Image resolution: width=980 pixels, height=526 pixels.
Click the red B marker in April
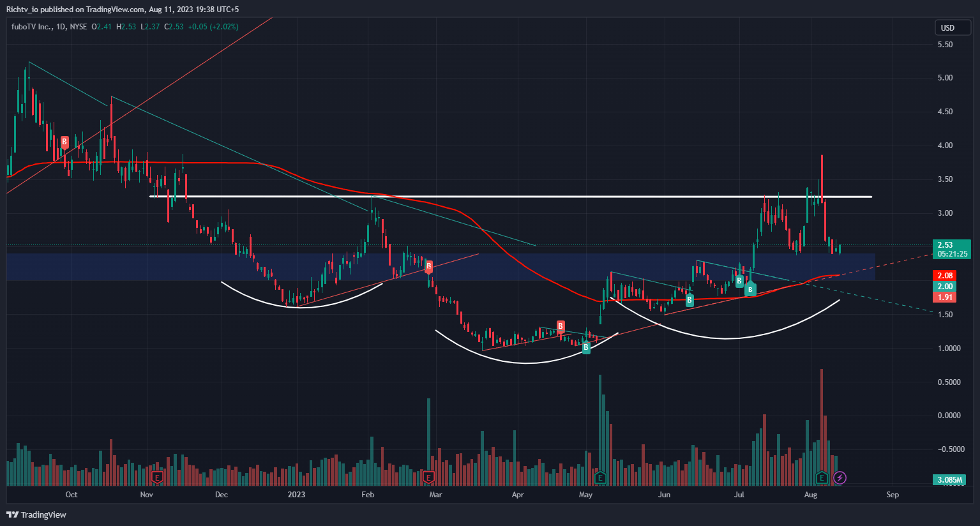click(561, 326)
